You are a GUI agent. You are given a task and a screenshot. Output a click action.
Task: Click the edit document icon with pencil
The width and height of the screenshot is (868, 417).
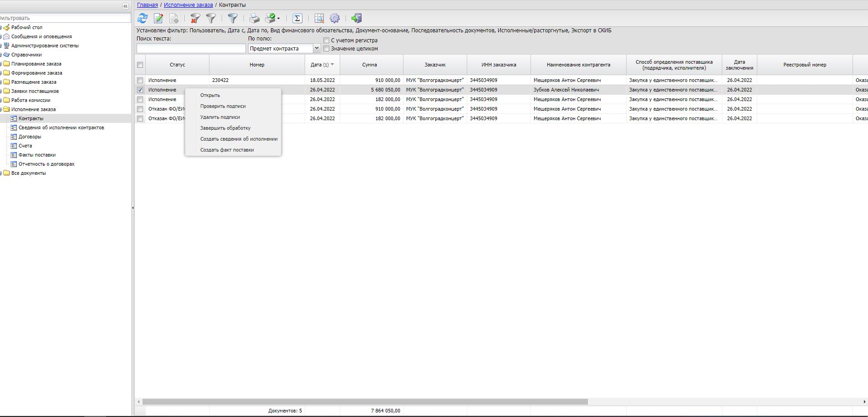tap(158, 18)
